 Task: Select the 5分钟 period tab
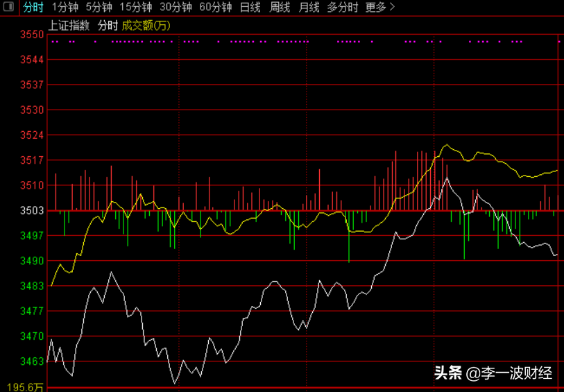[99, 7]
